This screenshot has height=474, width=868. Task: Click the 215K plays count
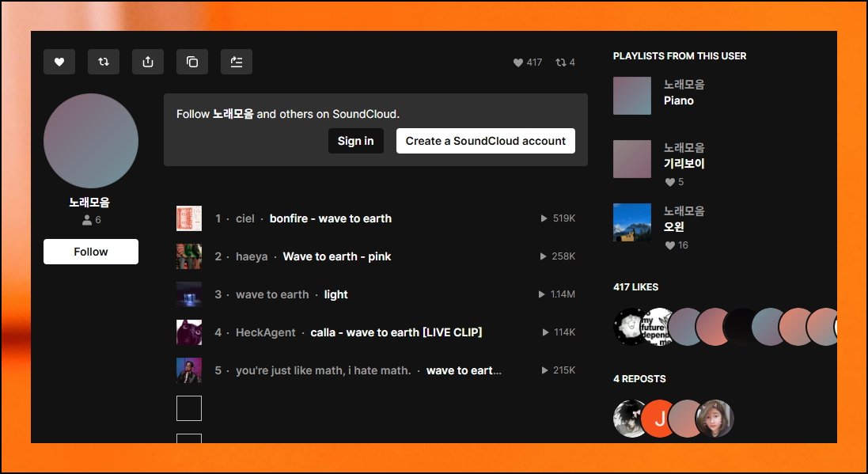click(x=558, y=370)
